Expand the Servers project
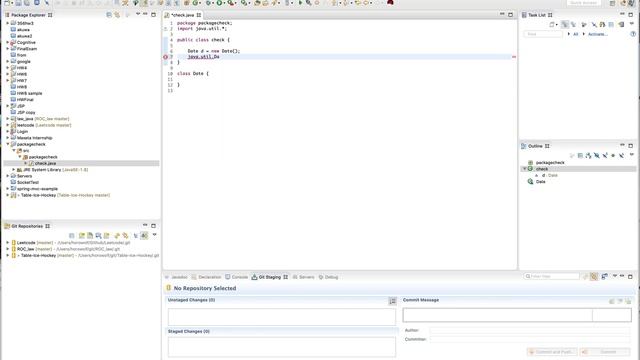This screenshot has width=640, height=360. click(x=7, y=176)
